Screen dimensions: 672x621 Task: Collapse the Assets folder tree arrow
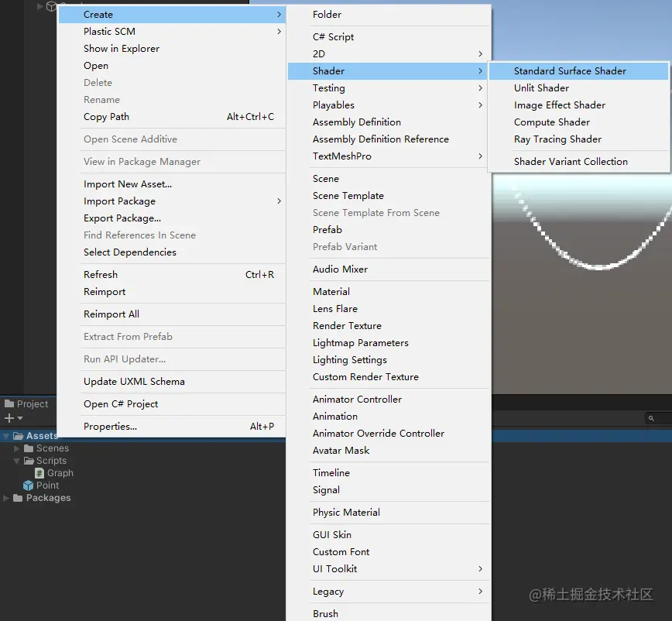[x=6, y=436]
